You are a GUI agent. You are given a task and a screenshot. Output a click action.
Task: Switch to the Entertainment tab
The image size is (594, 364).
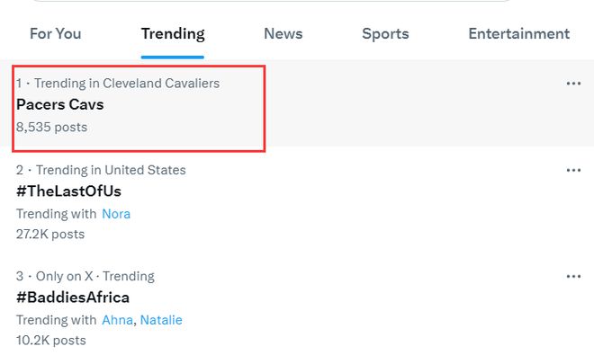coord(518,34)
